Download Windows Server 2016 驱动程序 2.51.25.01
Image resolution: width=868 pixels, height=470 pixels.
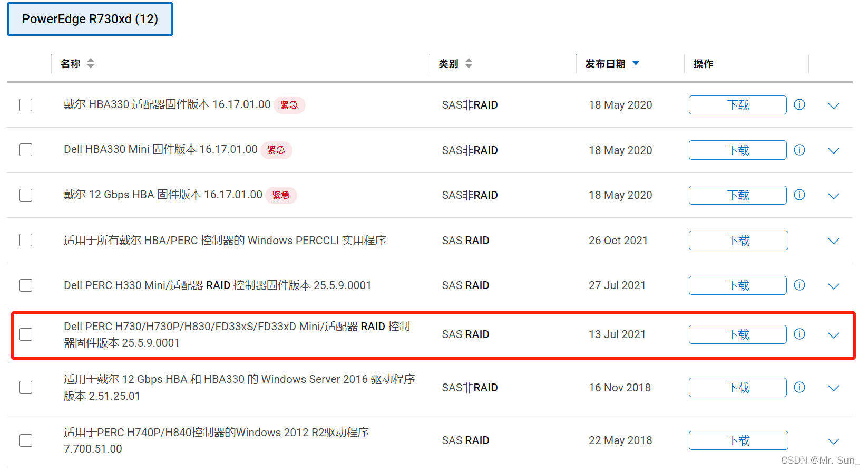click(738, 388)
